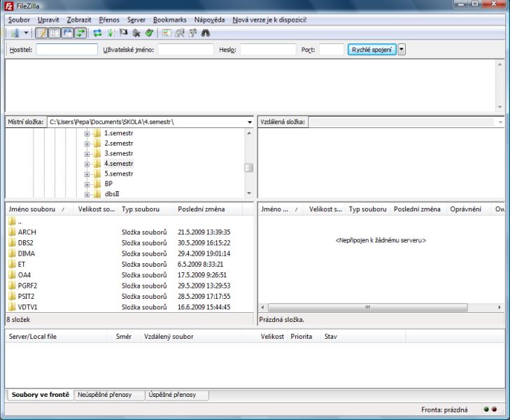
Task: Expand the 3.semestr tree folder
Action: (x=87, y=153)
